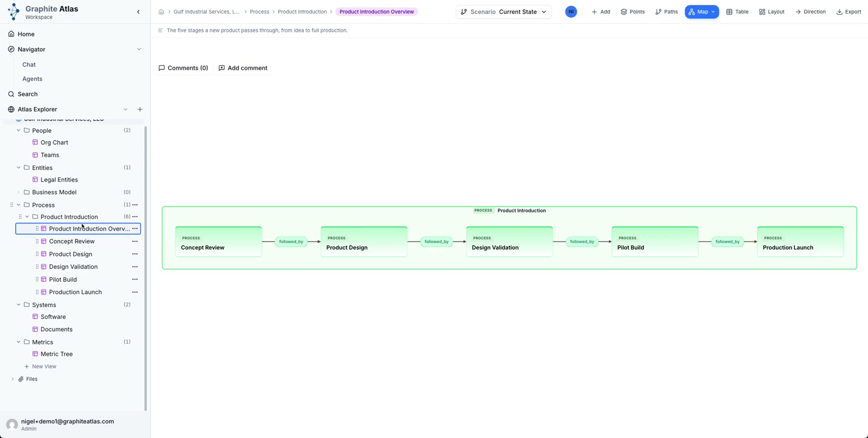
Task: Select the Design Validation process node
Action: click(509, 242)
